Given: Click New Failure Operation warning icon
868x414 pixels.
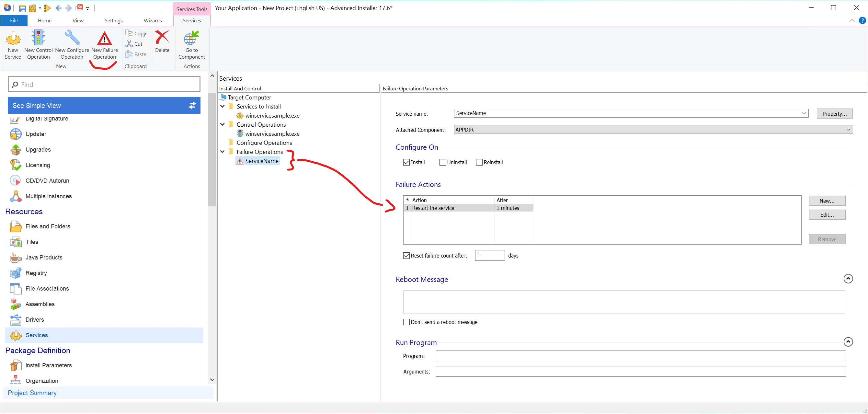Looking at the screenshot, I should tap(105, 39).
